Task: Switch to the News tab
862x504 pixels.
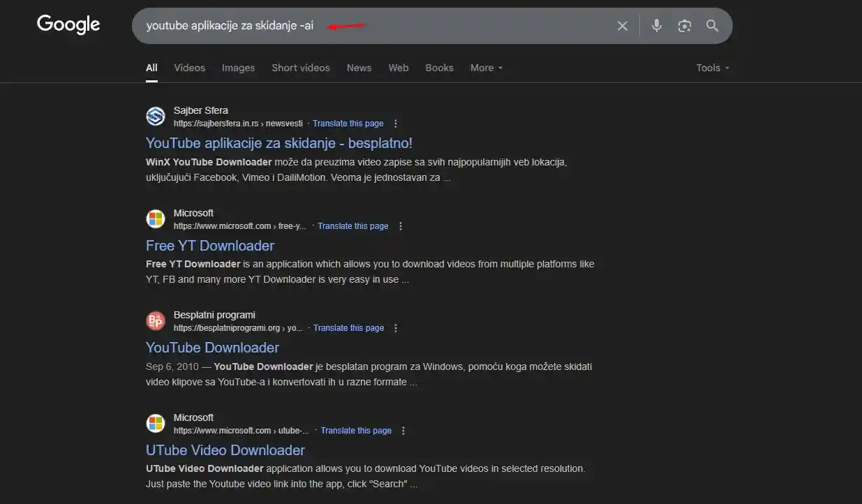Action: click(359, 68)
